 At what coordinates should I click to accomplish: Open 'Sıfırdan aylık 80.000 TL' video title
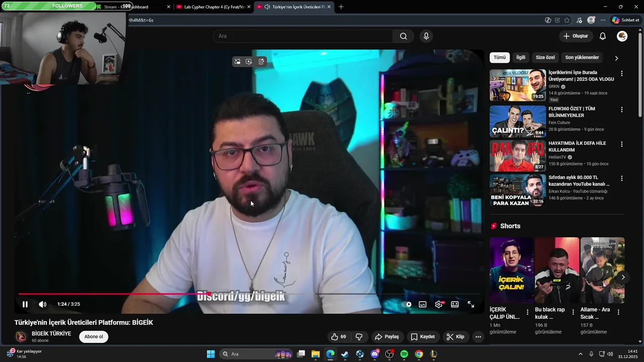pos(579,180)
